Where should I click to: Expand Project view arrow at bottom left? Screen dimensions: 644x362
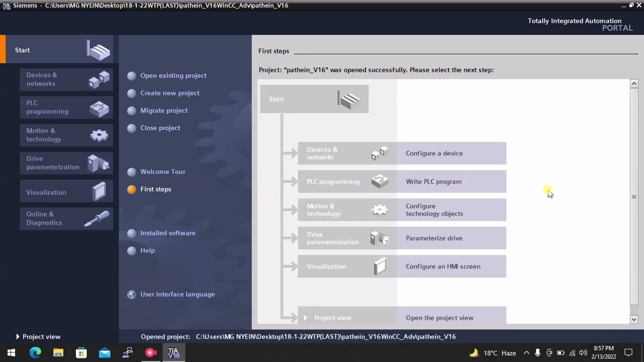(x=18, y=336)
